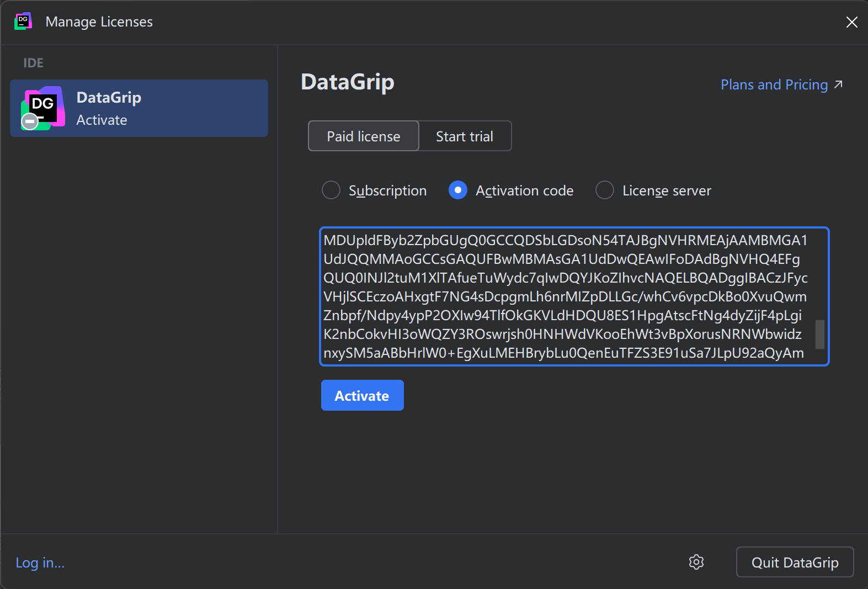The width and height of the screenshot is (868, 589).
Task: Switch to the Paid license tab
Action: (x=364, y=136)
